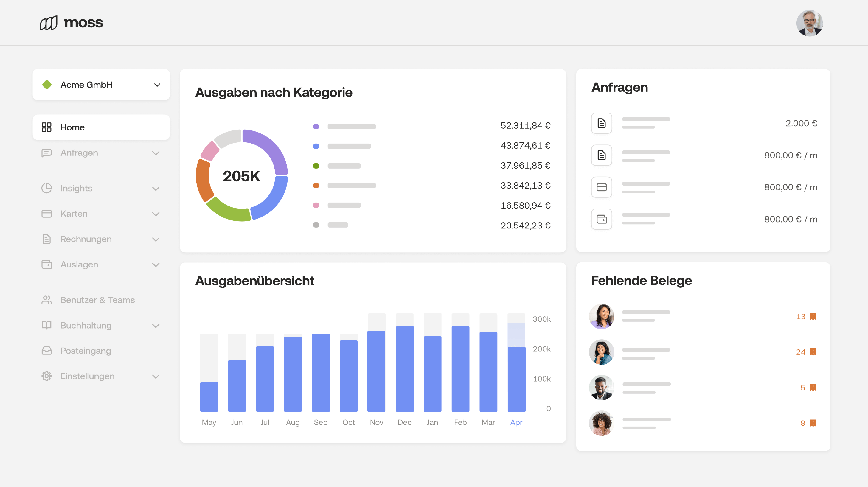Click the missing receipt icon next to 24
This screenshot has height=487, width=868.
pyautogui.click(x=813, y=352)
